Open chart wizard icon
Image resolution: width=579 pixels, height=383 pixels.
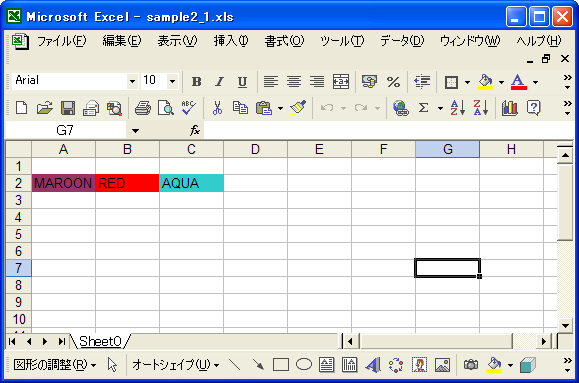[510, 108]
